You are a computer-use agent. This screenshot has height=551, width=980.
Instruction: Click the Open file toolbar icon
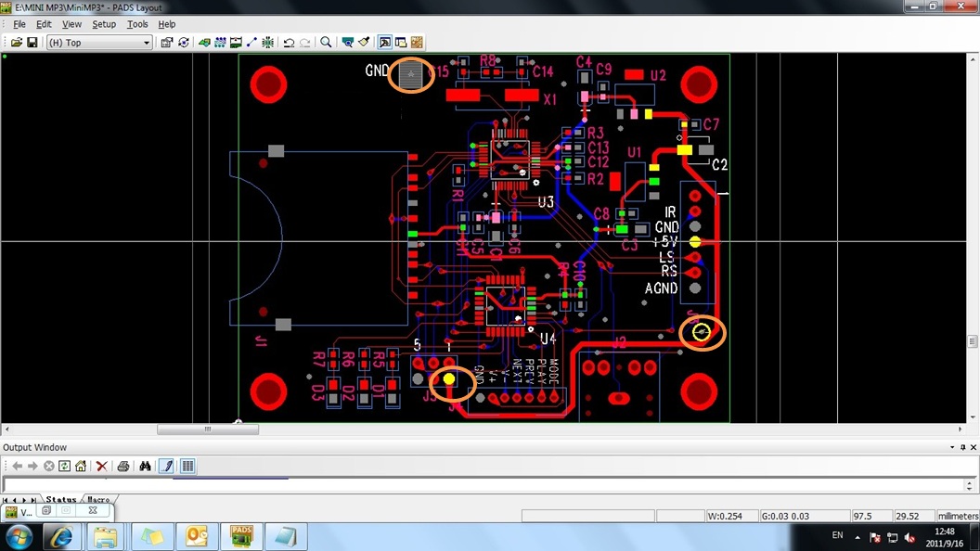pyautogui.click(x=17, y=43)
